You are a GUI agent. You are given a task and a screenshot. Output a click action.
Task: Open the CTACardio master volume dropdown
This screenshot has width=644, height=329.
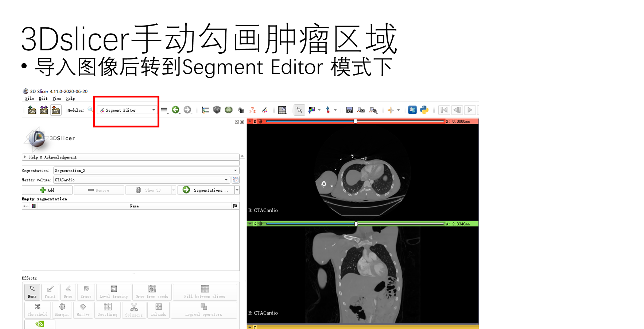(x=141, y=180)
